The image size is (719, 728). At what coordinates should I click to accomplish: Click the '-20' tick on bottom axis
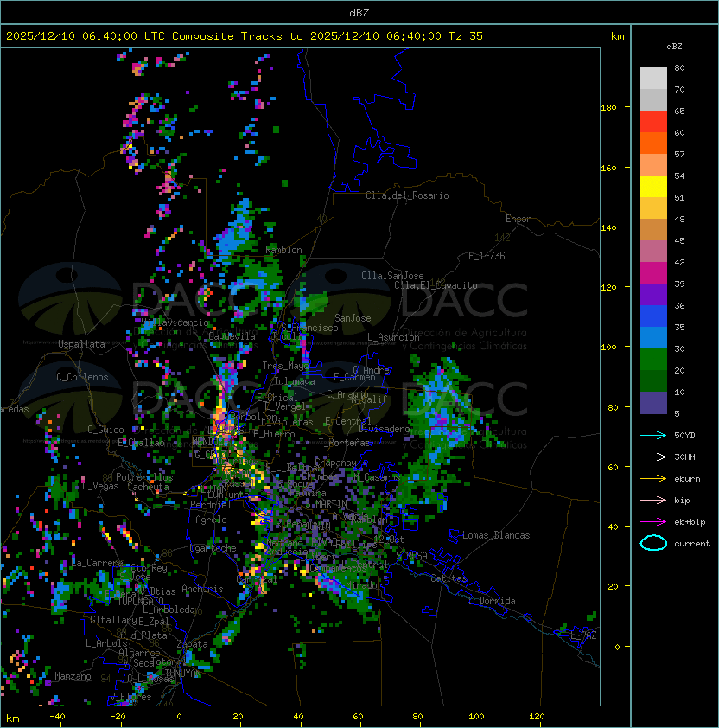coord(118,717)
